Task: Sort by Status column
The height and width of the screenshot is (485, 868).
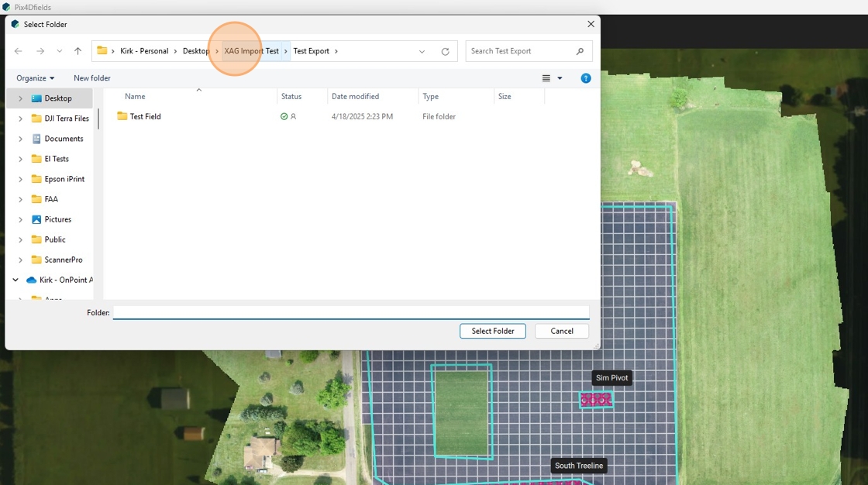Action: (x=291, y=96)
